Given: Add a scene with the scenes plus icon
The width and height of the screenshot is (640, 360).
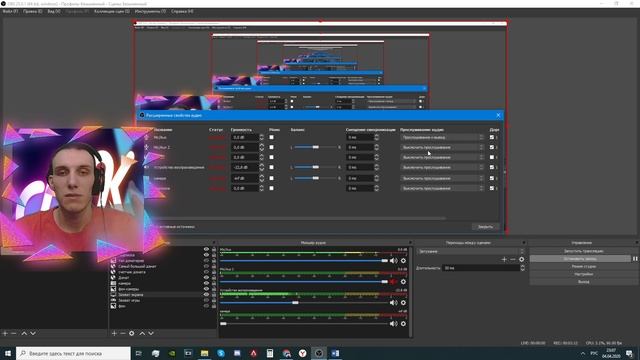Looking at the screenshot, I should click(5, 333).
